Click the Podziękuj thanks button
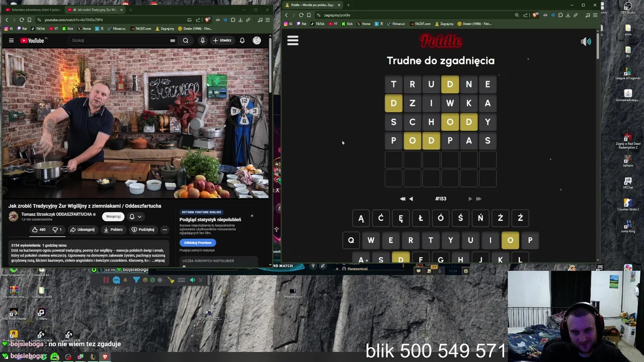 point(143,230)
